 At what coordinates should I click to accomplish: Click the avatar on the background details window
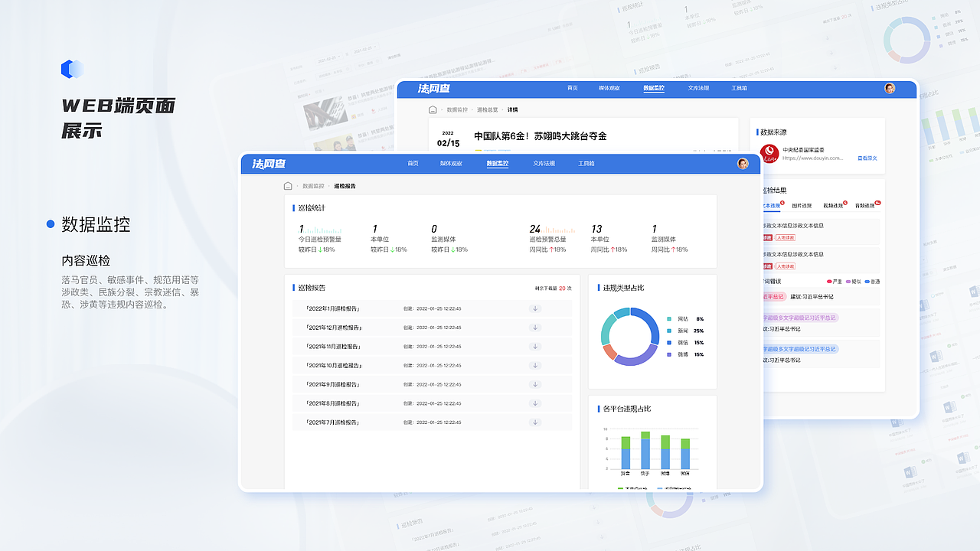click(890, 88)
